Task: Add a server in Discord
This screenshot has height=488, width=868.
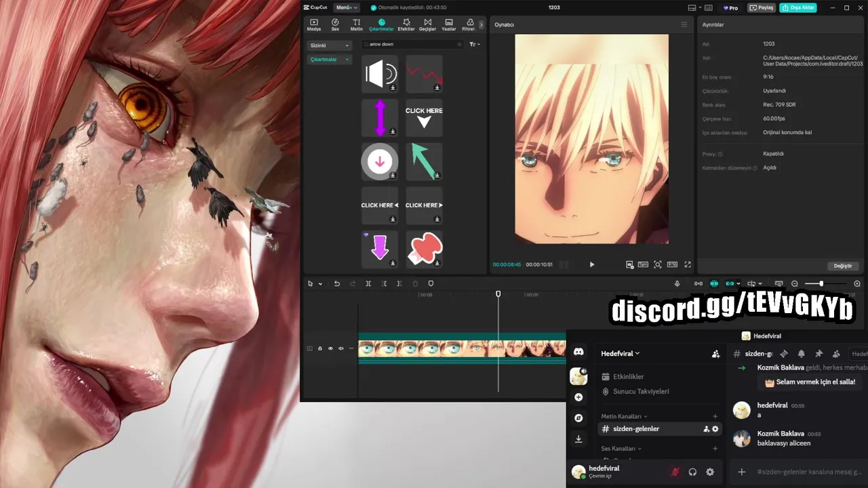Action: coord(578,397)
